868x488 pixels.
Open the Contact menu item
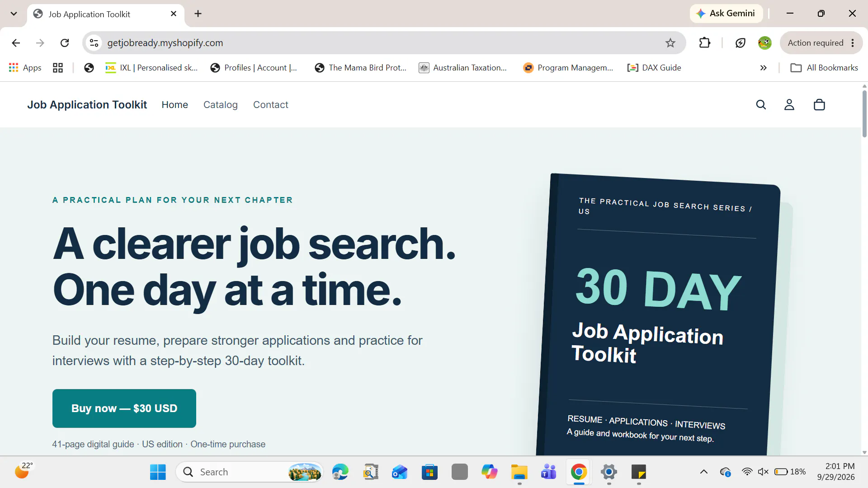[270, 105]
